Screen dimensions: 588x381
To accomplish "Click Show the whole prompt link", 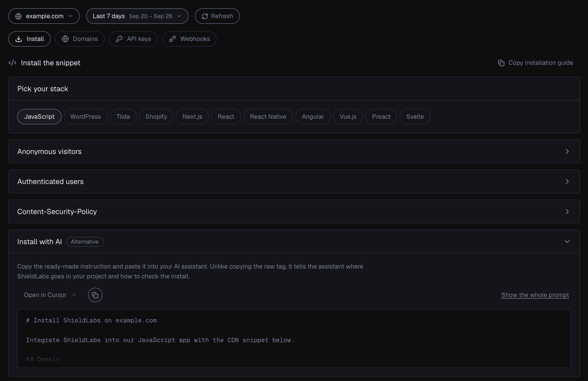I will 535,295.
